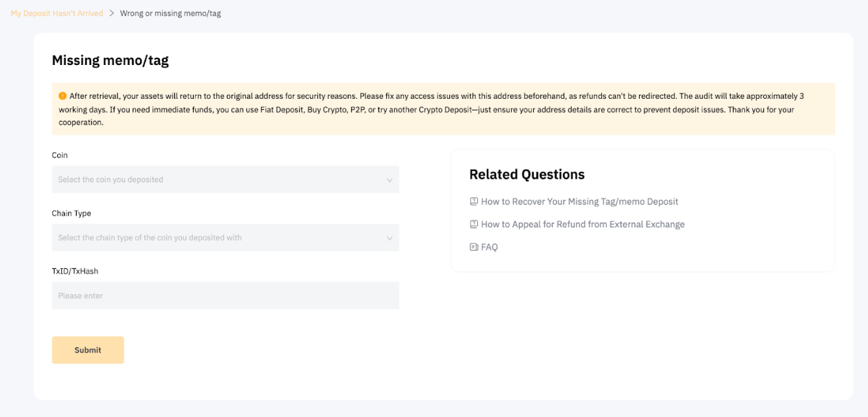The height and width of the screenshot is (417, 868).
Task: Open How to Appeal for Refund from External Exchange
Action: click(583, 224)
